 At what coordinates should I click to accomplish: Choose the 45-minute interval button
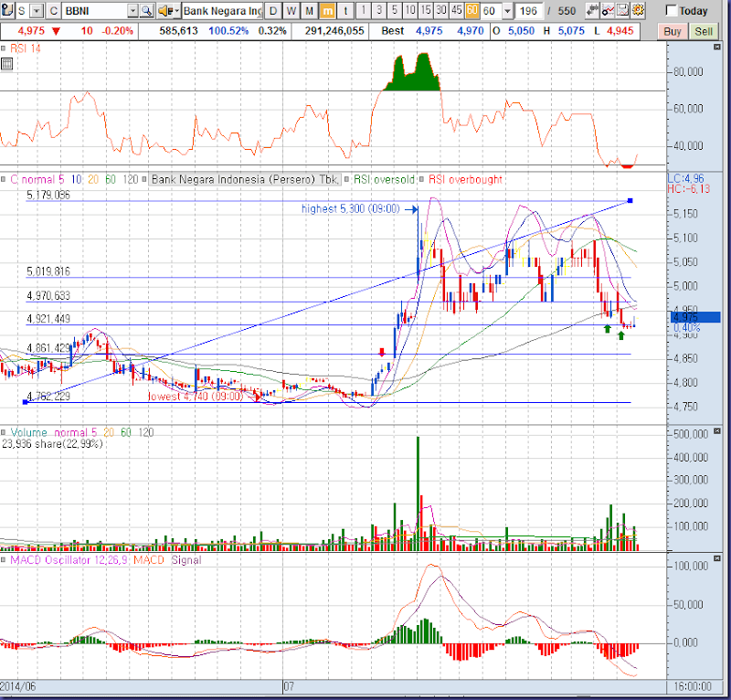456,10
